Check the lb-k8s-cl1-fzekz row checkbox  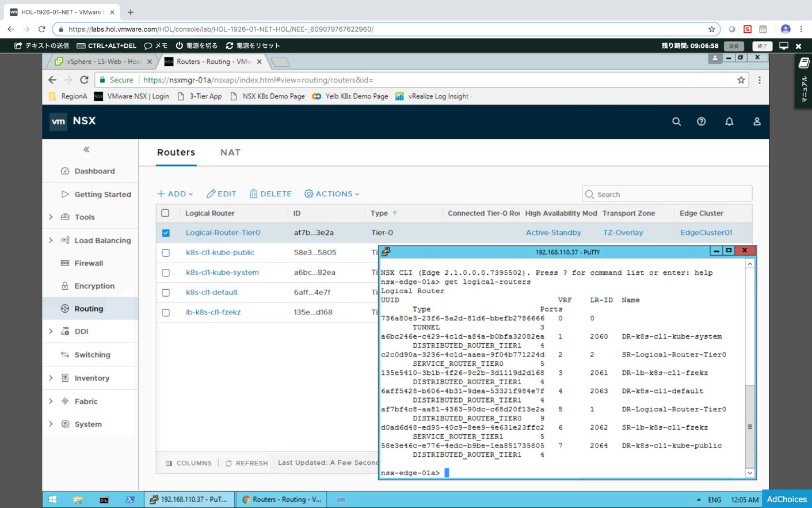pos(166,312)
